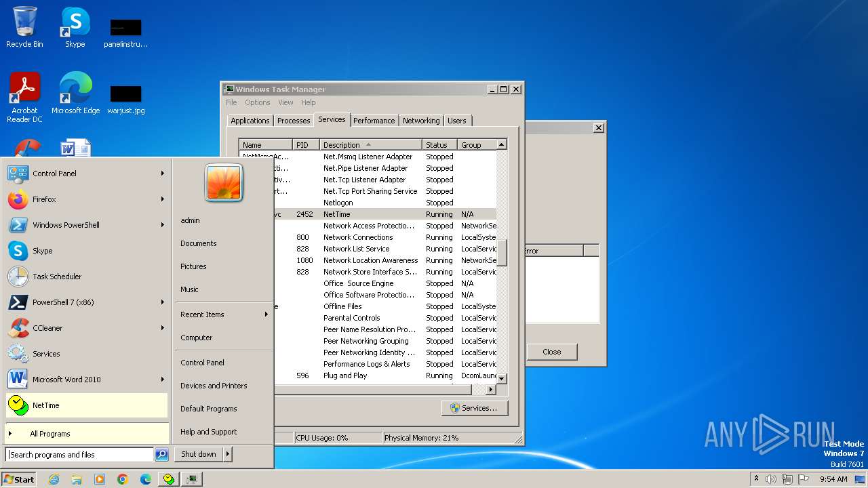This screenshot has width=868, height=488.
Task: Select the panelinstru desktop file
Action: tap(125, 33)
